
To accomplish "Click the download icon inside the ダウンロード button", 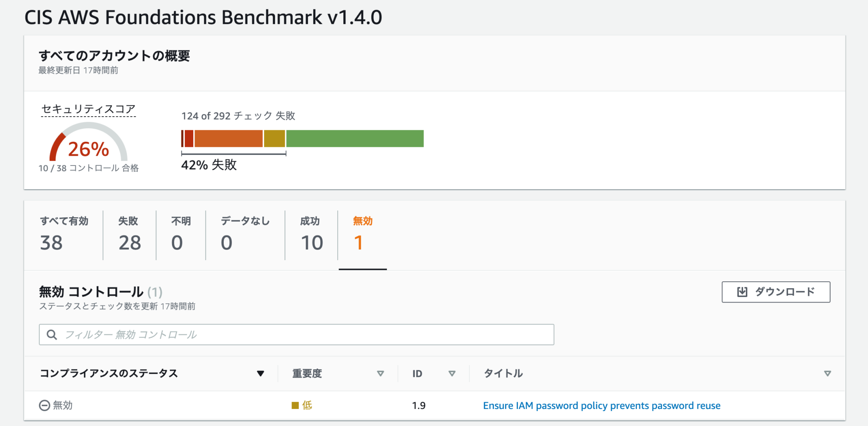I will click(741, 292).
